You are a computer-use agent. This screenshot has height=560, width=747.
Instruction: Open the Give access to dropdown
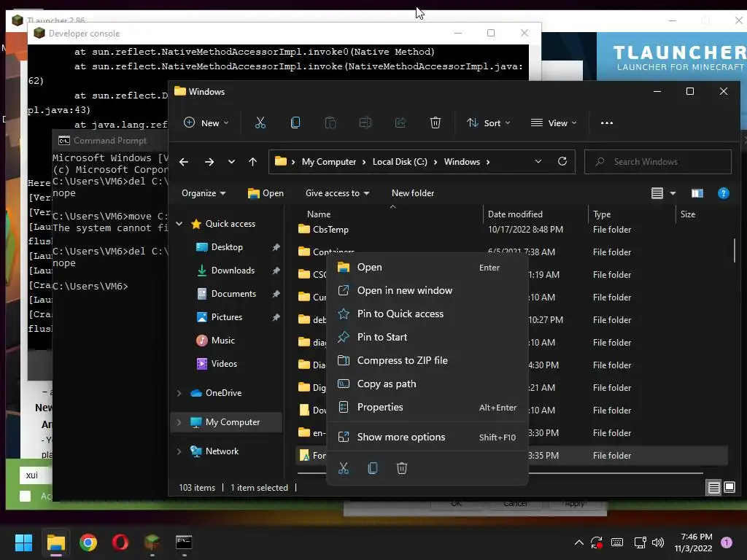[x=337, y=192]
